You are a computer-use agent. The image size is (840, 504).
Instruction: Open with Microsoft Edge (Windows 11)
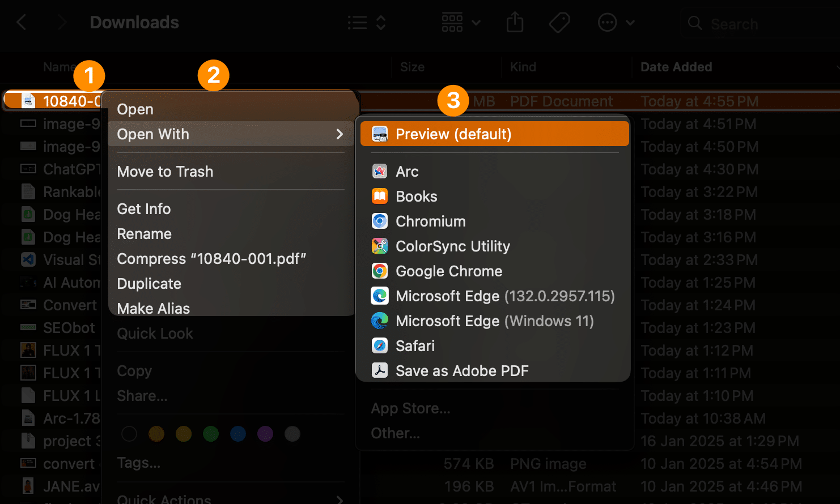point(494,321)
